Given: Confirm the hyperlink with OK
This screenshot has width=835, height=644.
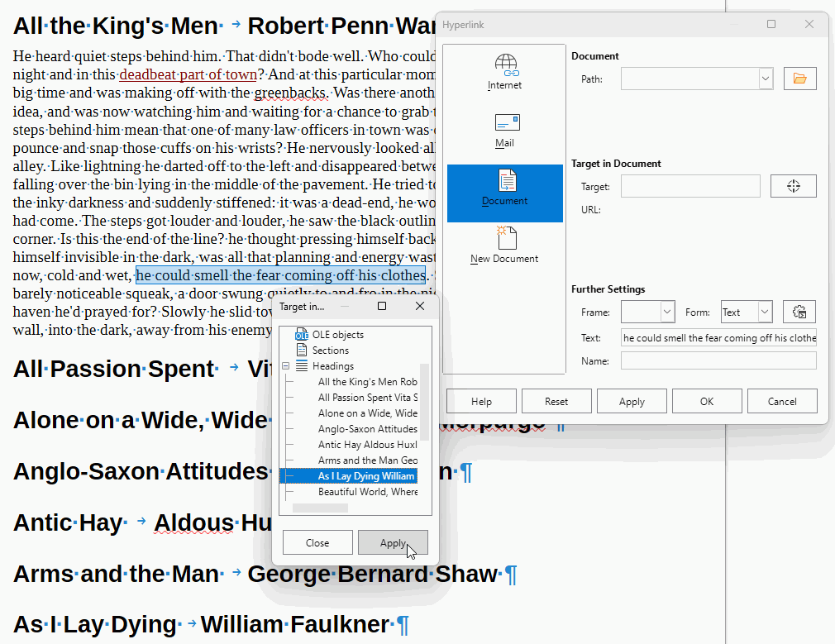Looking at the screenshot, I should [707, 401].
